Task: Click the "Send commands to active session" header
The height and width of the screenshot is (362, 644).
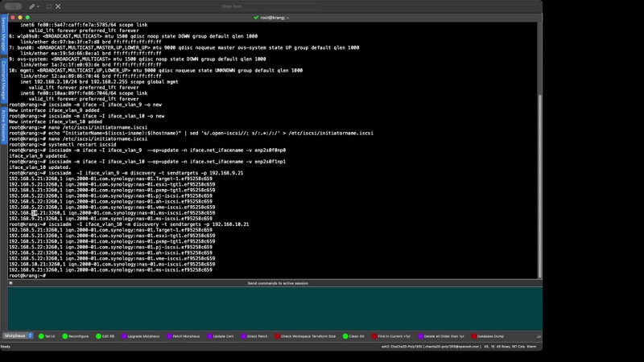Action: point(278,283)
